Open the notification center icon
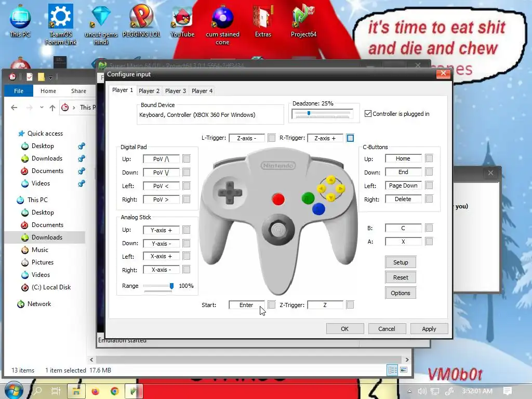 click(x=508, y=391)
